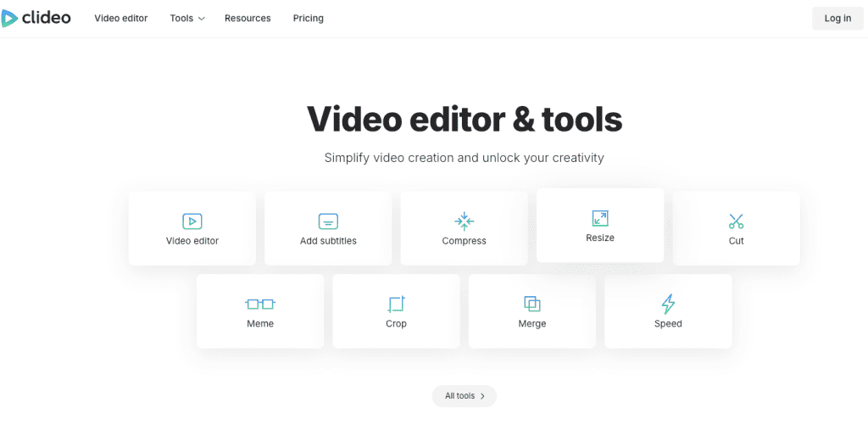The height and width of the screenshot is (425, 868).
Task: Open the Pricing page link
Action: 309,18
